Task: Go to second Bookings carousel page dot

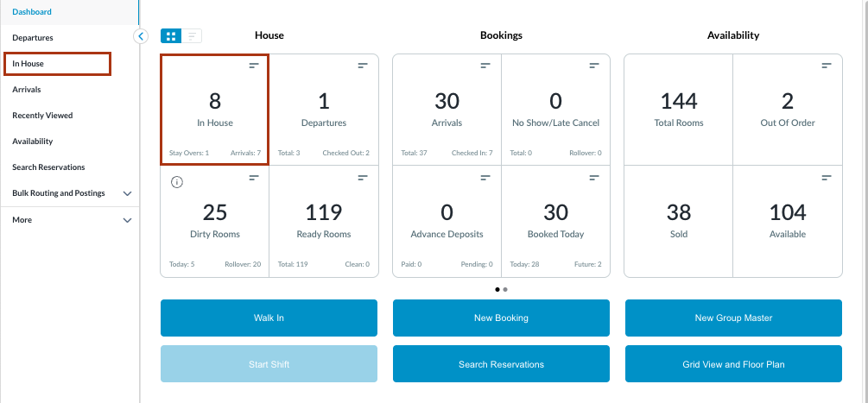Action: point(505,289)
